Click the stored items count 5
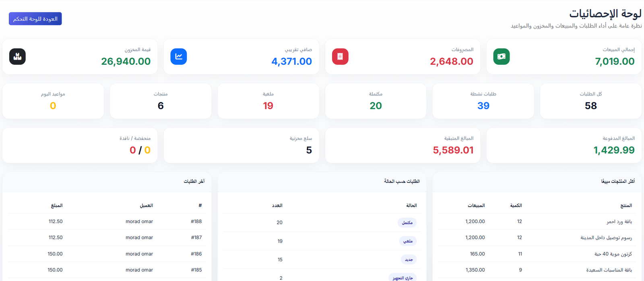Screen dimensions: 644x281 coord(309,150)
